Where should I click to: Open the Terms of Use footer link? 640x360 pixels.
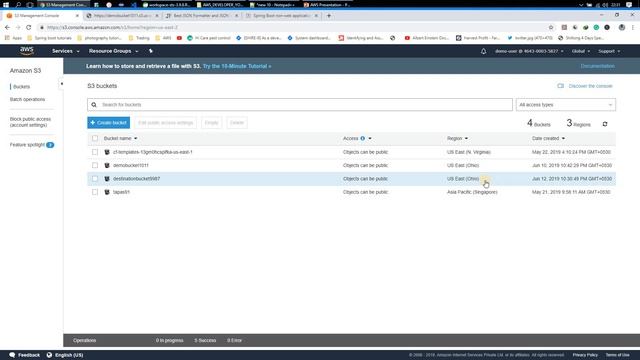pos(617,355)
